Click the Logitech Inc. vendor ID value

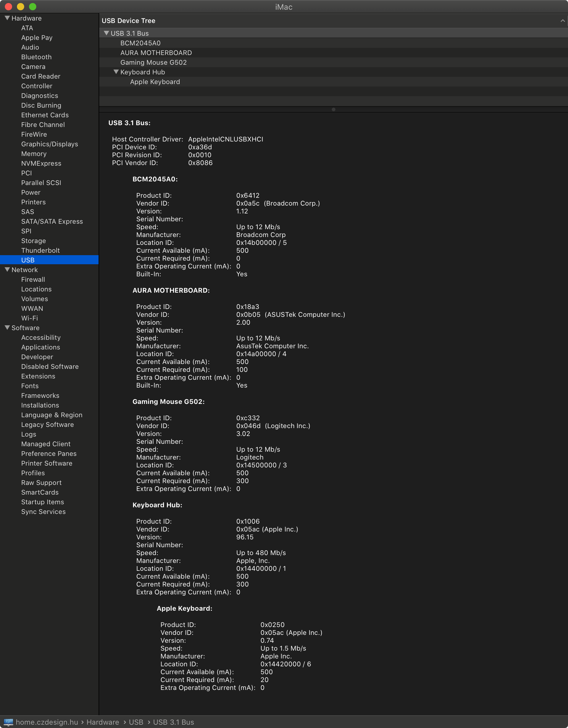click(x=273, y=426)
